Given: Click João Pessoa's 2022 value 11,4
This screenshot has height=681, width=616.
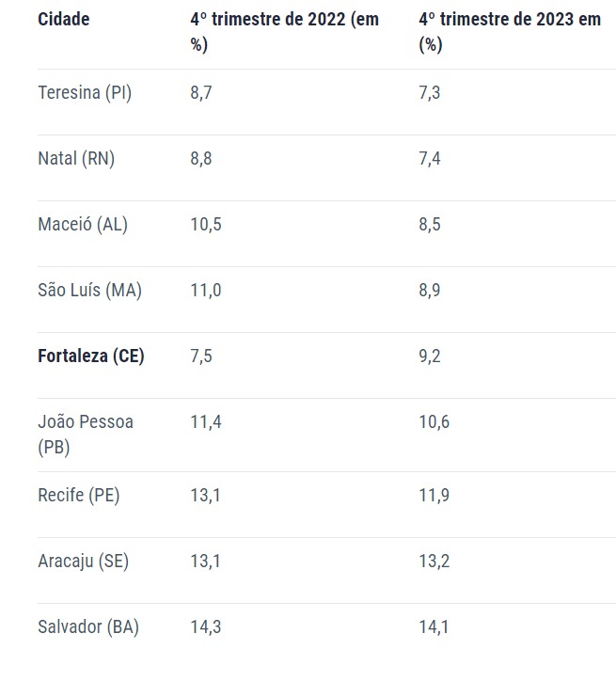Looking at the screenshot, I should pos(206,421).
